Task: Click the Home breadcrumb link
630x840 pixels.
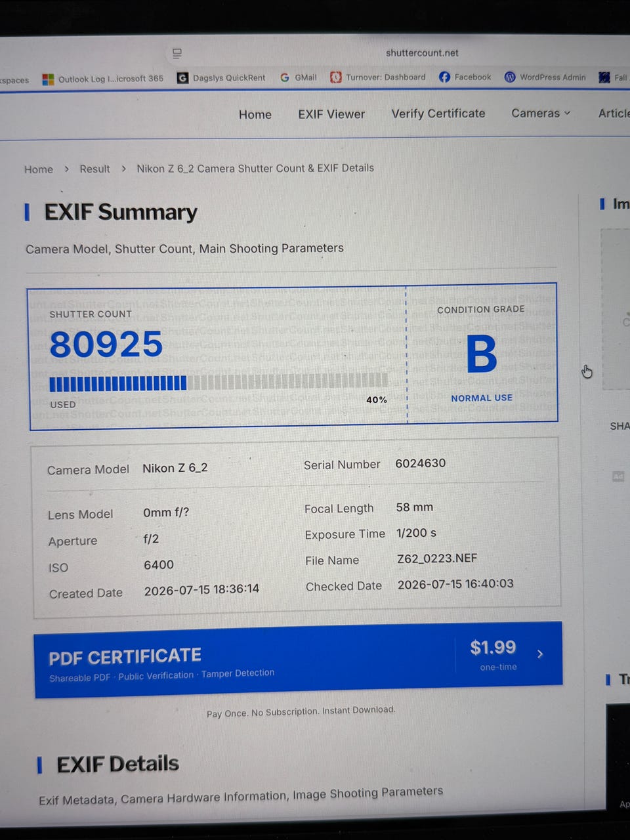Action: pyautogui.click(x=39, y=169)
